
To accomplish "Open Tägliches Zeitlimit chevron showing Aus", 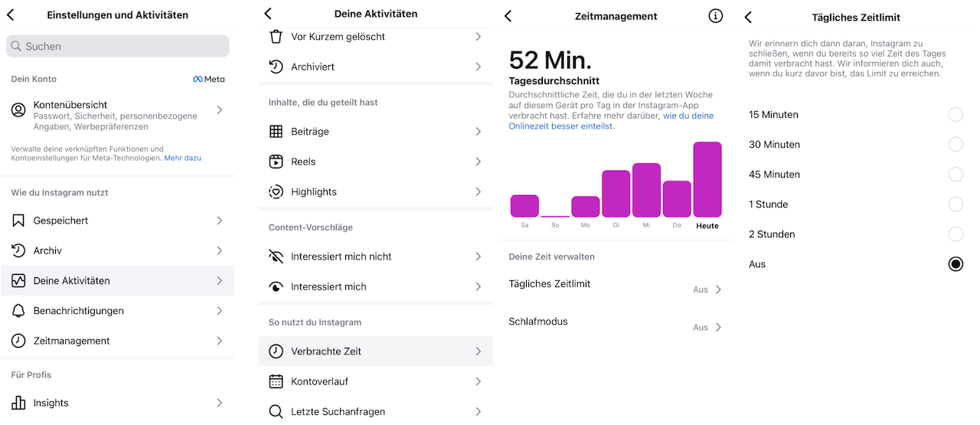I will (718, 289).
